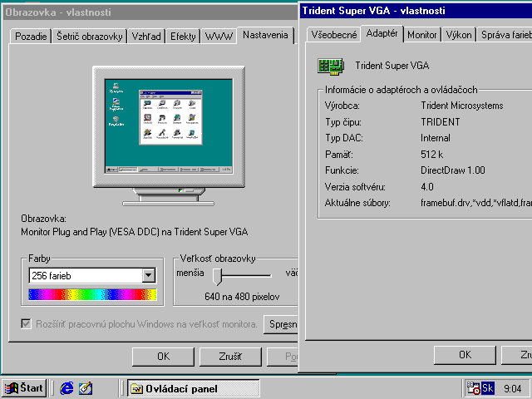Click OK in Trident Super VGA dialog
Image resolution: width=532 pixels, height=399 pixels.
465,355
